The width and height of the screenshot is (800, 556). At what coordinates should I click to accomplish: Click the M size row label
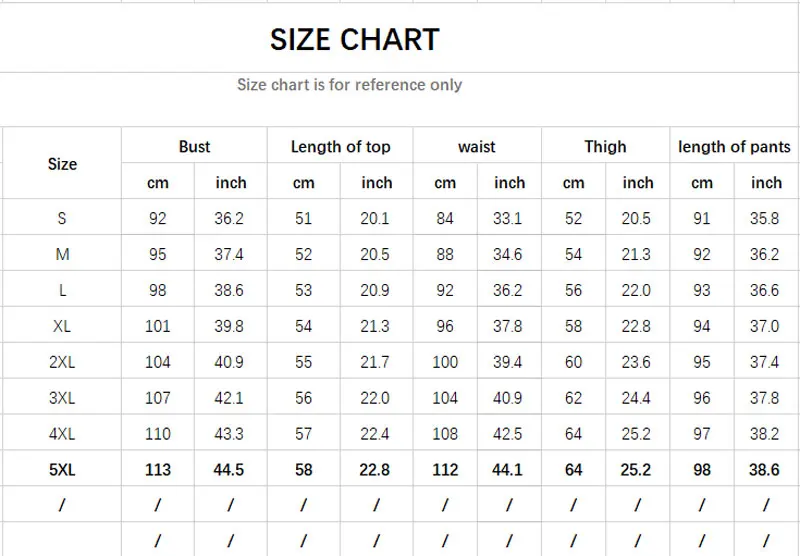[x=62, y=255]
